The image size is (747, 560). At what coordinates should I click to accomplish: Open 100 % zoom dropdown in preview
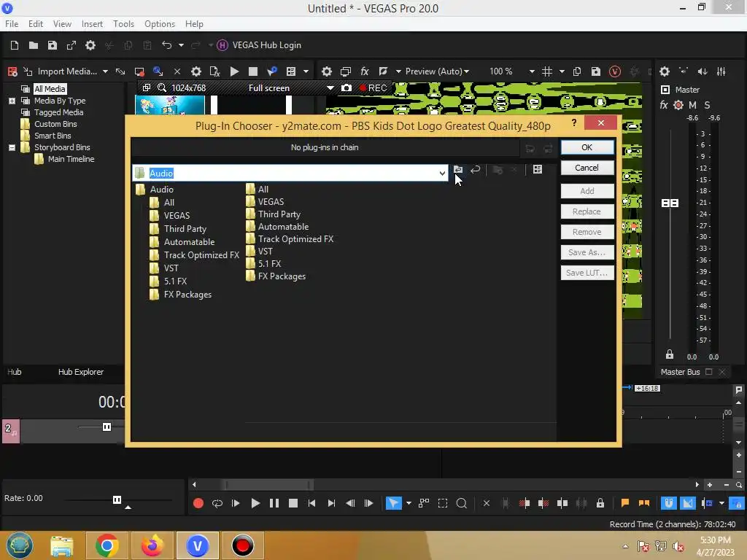532,71
